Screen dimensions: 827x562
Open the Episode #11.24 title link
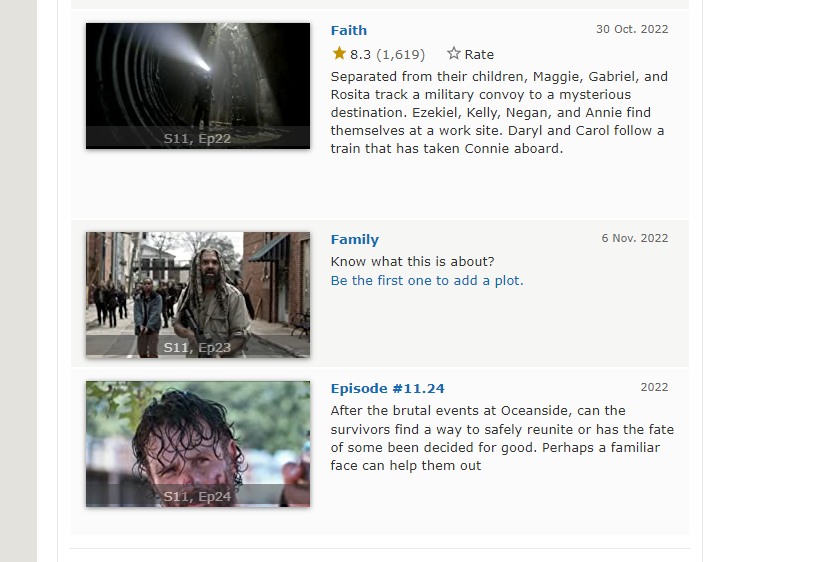coord(387,389)
